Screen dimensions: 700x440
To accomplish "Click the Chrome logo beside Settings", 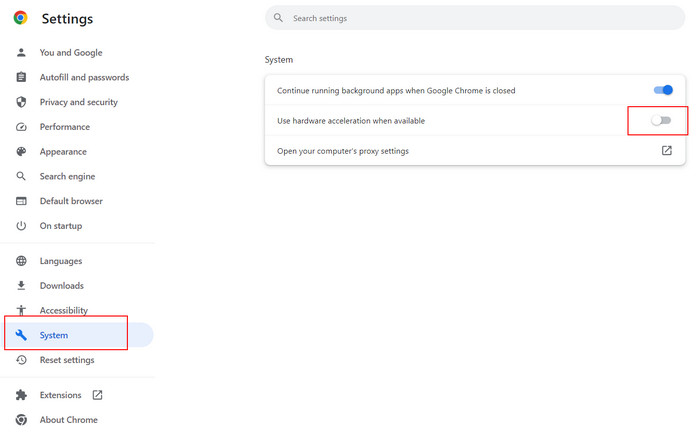I will [x=21, y=18].
